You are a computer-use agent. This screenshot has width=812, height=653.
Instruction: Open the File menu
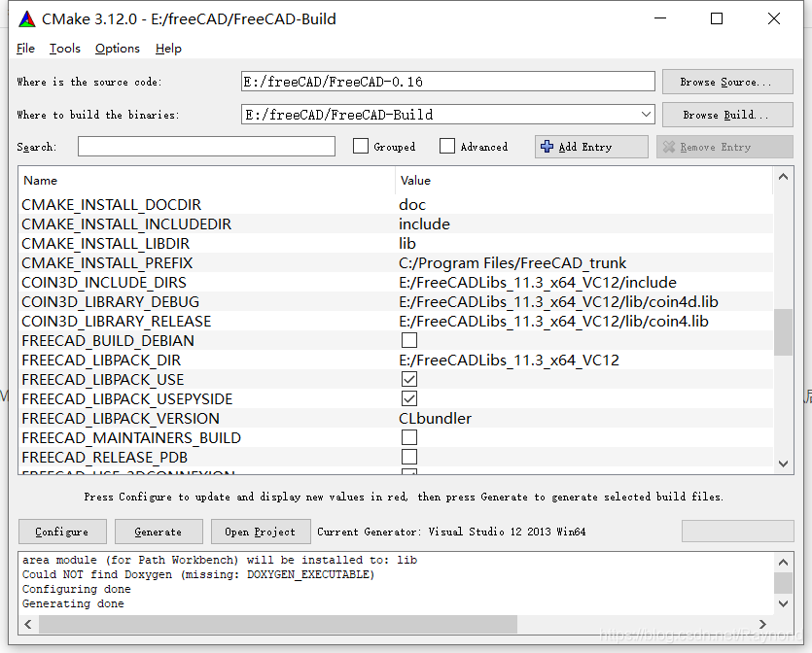tap(25, 49)
